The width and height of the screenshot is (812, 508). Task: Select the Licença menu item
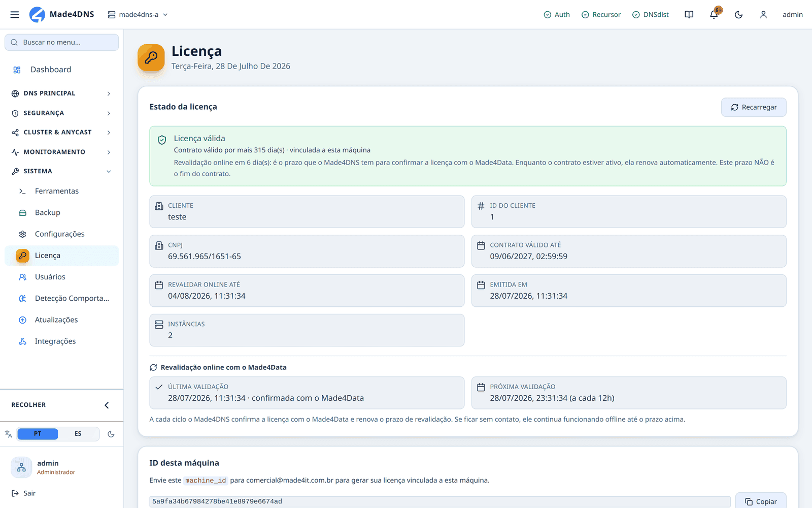pyautogui.click(x=62, y=256)
